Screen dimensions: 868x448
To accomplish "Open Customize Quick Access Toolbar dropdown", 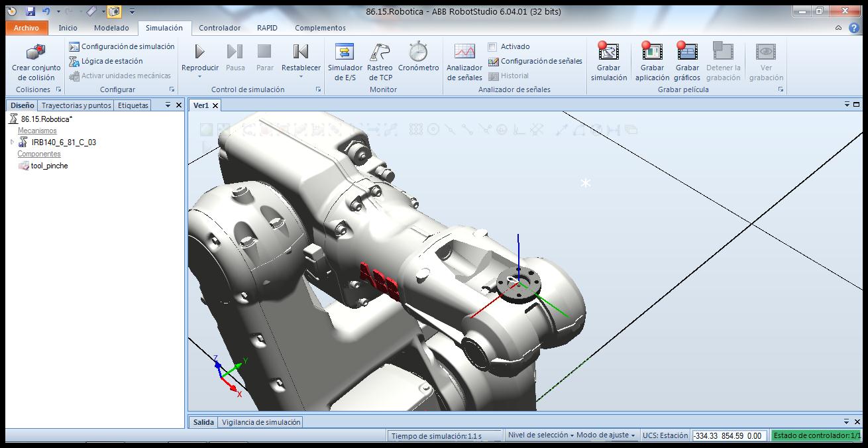I will pyautogui.click(x=132, y=11).
